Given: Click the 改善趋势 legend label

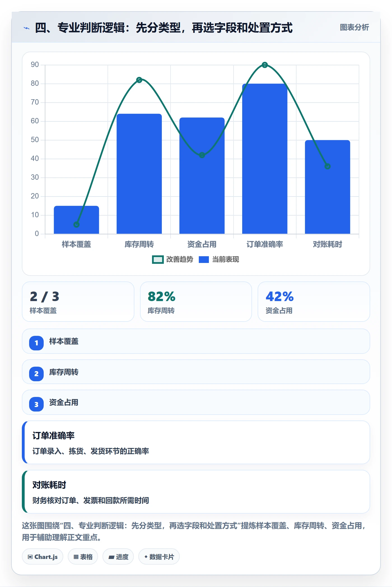Looking at the screenshot, I should pos(180,260).
